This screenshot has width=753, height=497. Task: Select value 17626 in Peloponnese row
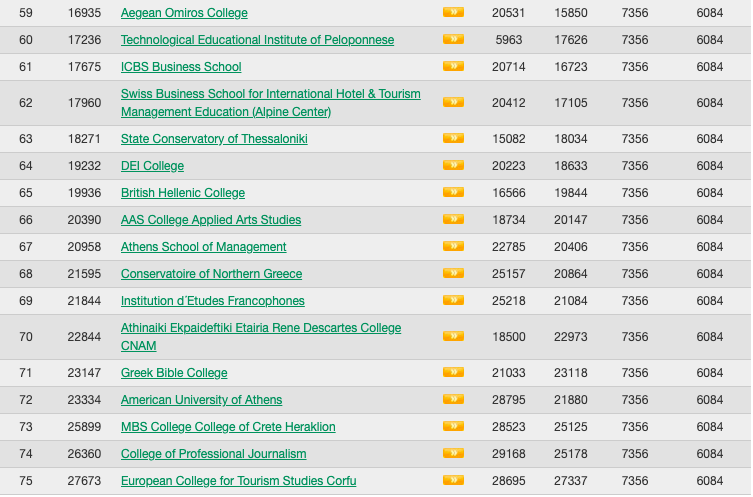pyautogui.click(x=571, y=40)
